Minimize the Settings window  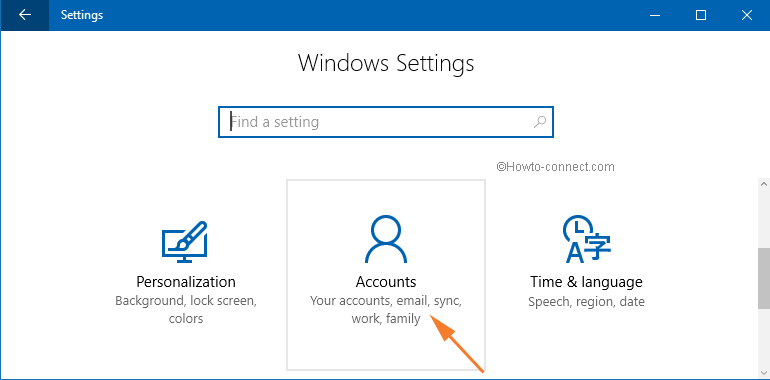tap(655, 15)
